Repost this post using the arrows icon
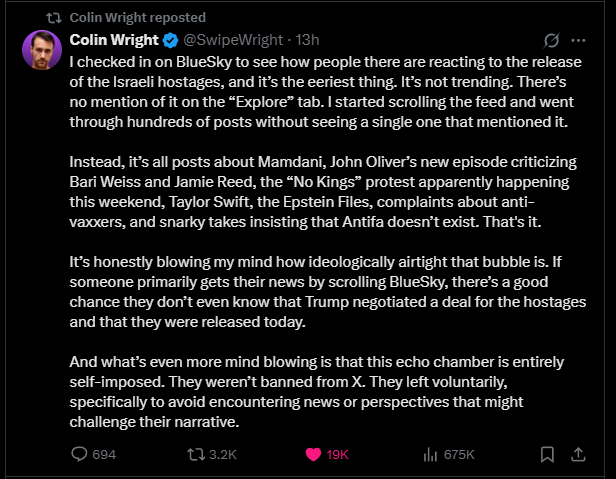The height and width of the screenshot is (479, 616). pos(197,454)
